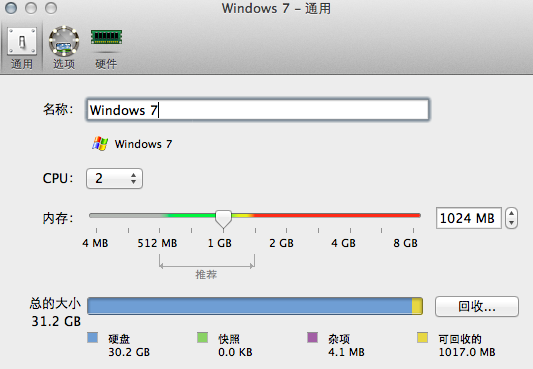
Task: Open the CPU count dropdown
Action: point(114,178)
